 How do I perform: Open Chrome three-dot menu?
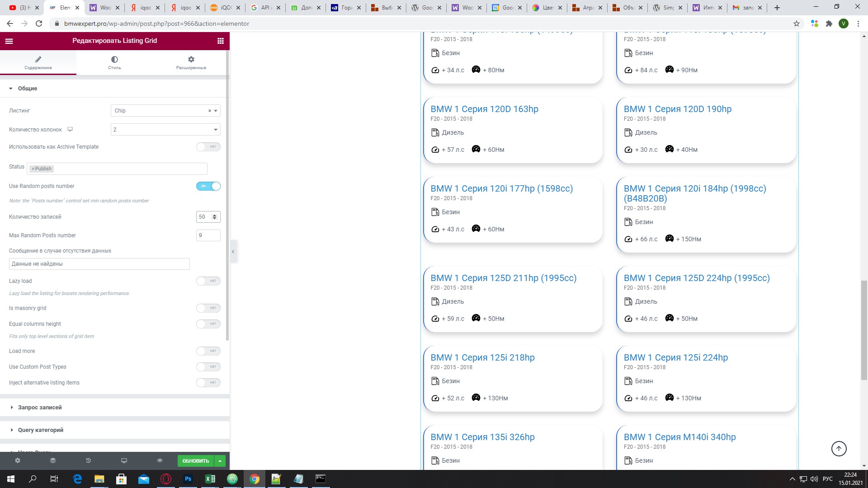[x=858, y=23]
